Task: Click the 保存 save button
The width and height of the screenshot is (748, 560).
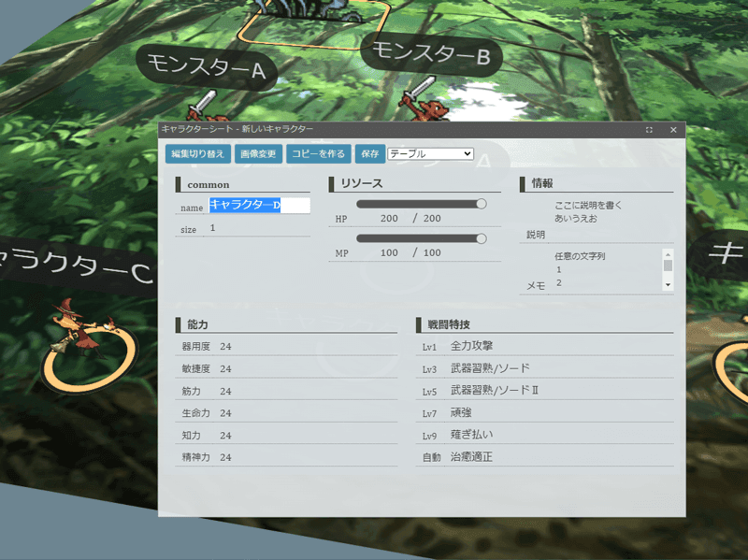Action: click(370, 153)
